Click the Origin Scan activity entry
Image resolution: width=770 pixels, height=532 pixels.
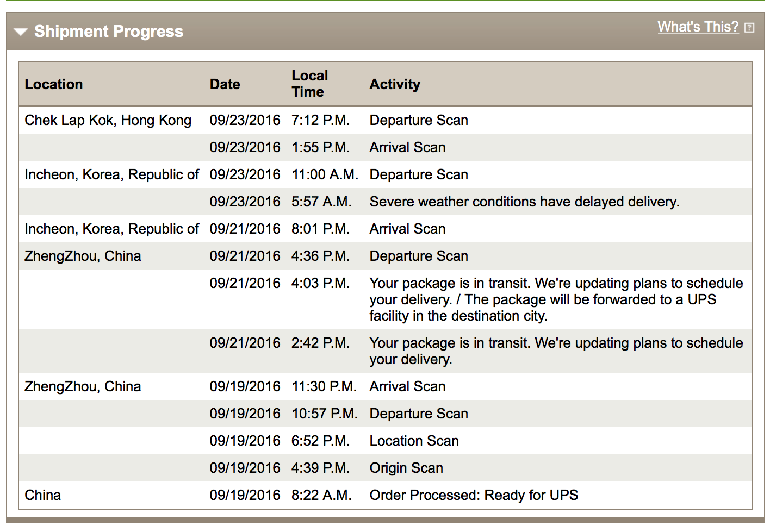pos(406,468)
